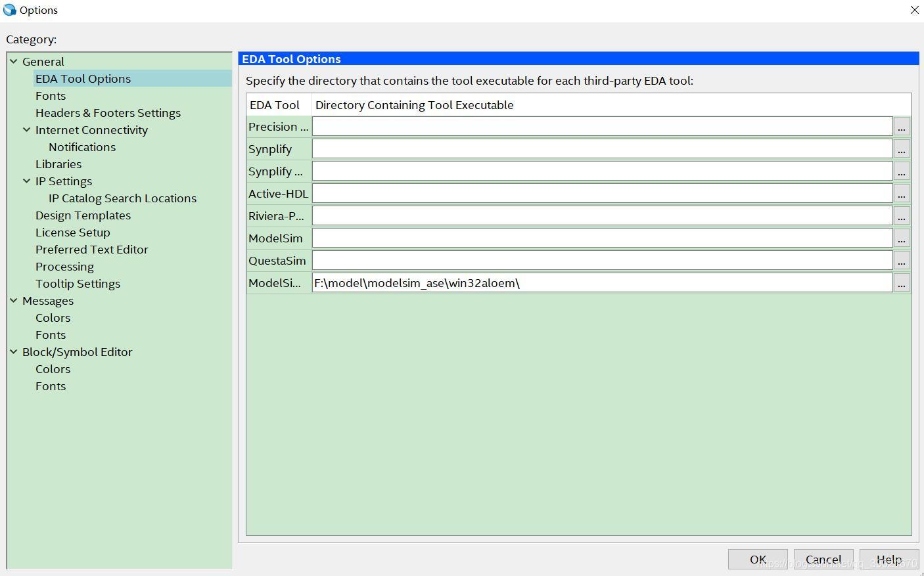924x576 pixels.
Task: Open Notifications settings
Action: (82, 146)
